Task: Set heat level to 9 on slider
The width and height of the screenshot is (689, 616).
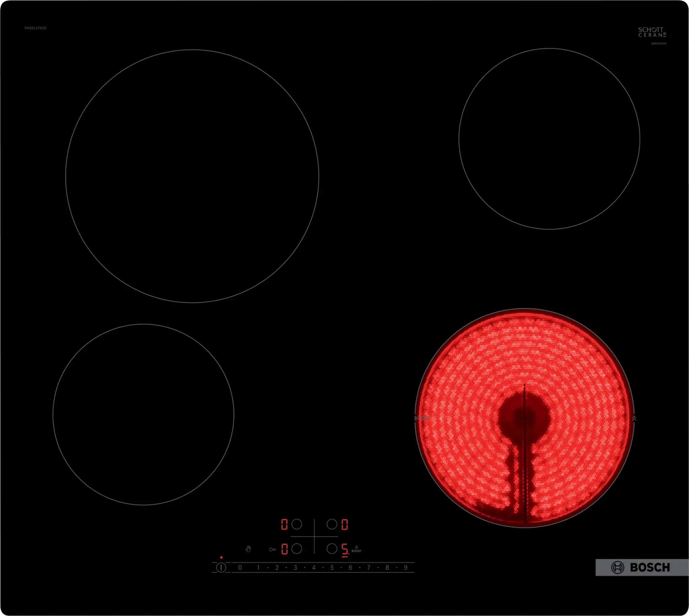Action: [405, 568]
